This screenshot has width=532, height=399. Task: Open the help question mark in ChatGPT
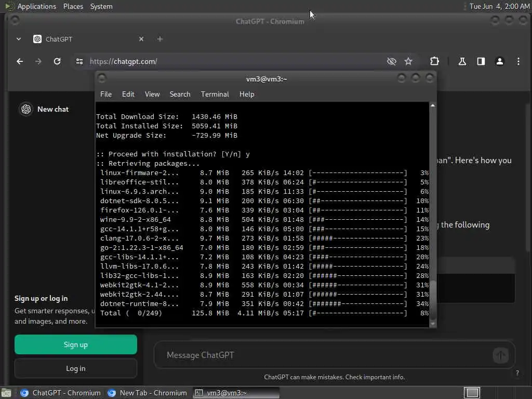pyautogui.click(x=517, y=373)
